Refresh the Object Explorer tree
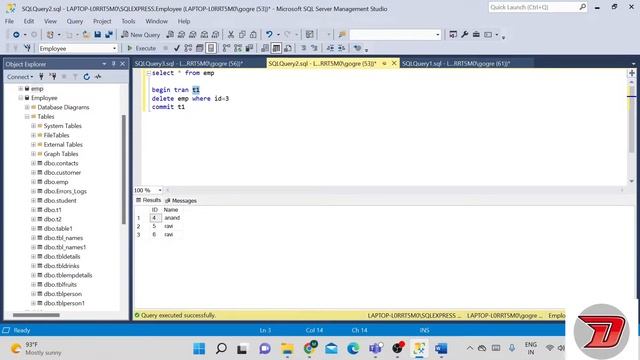This screenshot has width=640, height=360. [x=87, y=77]
